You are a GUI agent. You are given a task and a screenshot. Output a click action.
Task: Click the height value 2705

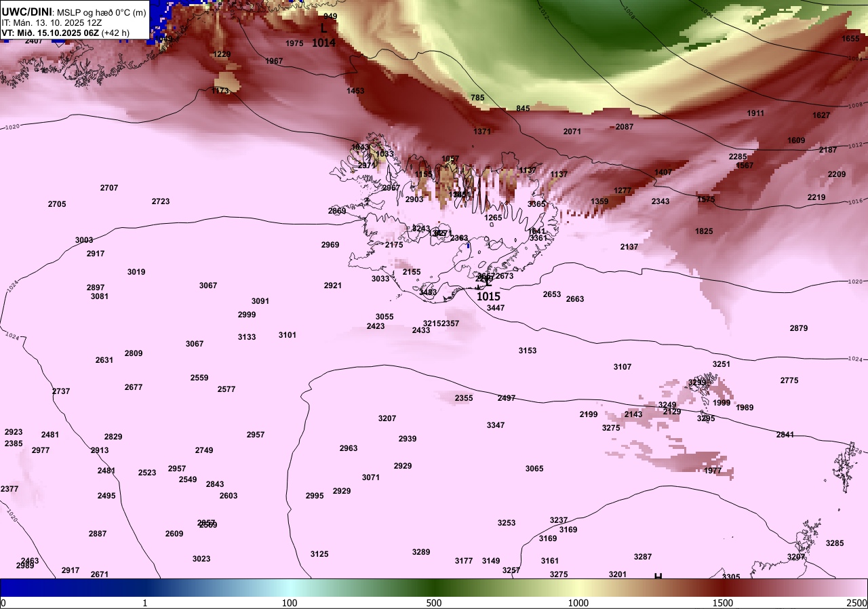[x=57, y=204]
